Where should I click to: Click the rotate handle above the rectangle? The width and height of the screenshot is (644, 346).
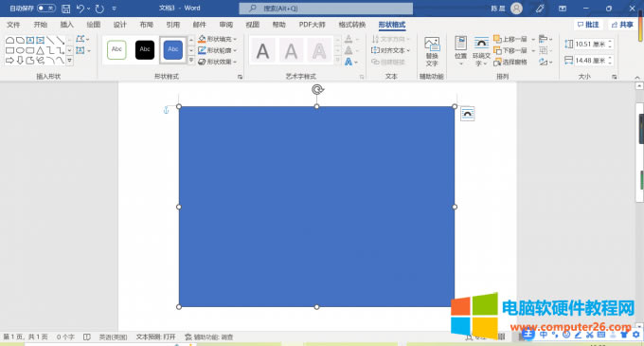(x=317, y=89)
